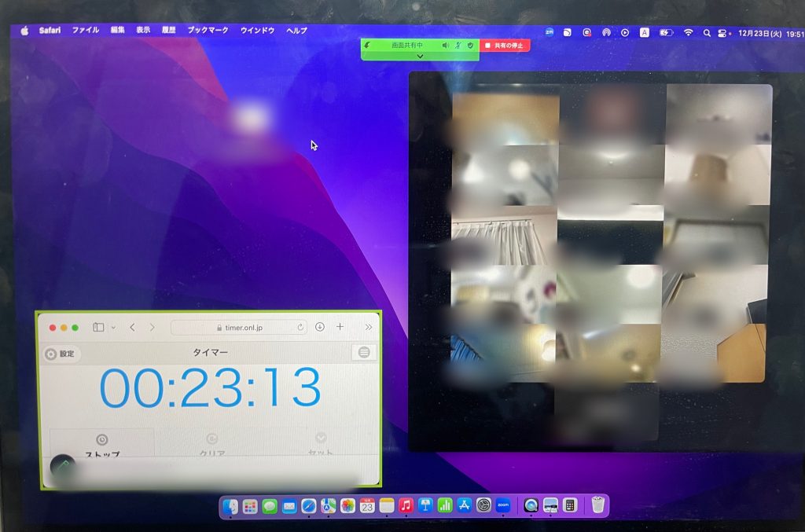Click the AirDrop-style arc icon in menu bar
Image resolution: width=805 pixels, height=532 pixels.
click(606, 33)
